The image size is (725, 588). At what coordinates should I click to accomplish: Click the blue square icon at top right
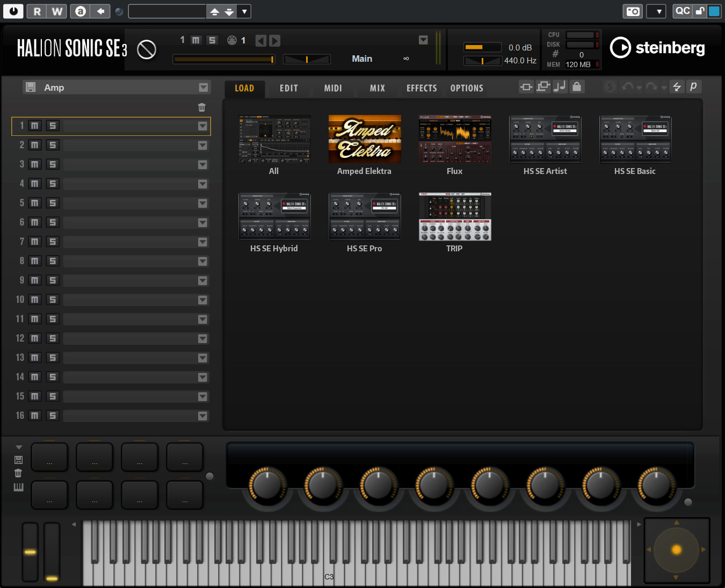pyautogui.click(x=714, y=11)
